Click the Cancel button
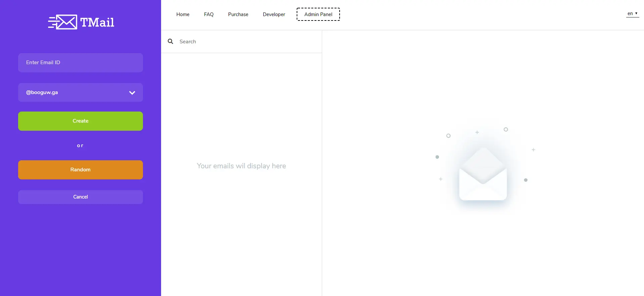This screenshot has height=296, width=644. click(x=81, y=197)
